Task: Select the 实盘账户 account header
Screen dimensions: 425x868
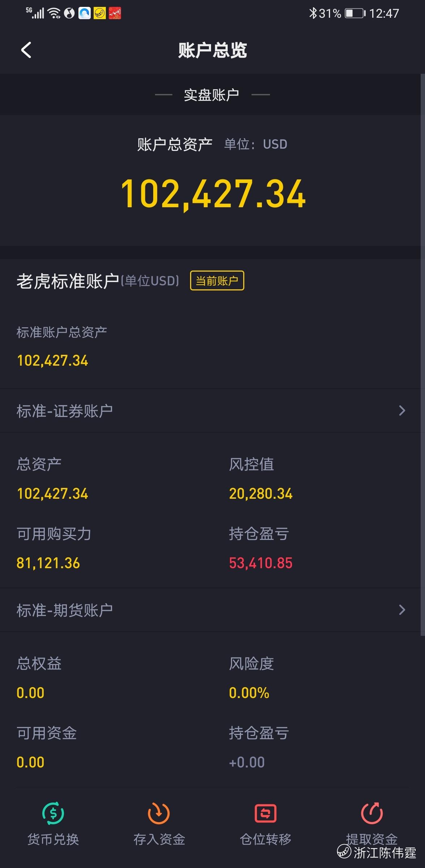Action: click(212, 95)
